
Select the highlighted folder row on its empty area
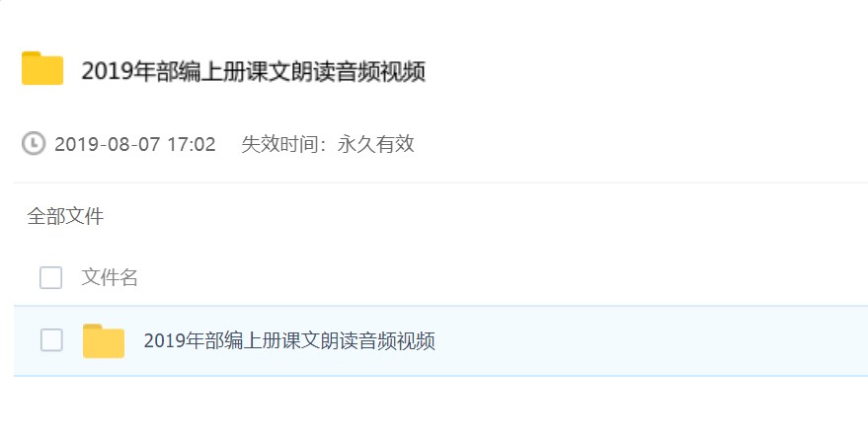[x=648, y=340]
